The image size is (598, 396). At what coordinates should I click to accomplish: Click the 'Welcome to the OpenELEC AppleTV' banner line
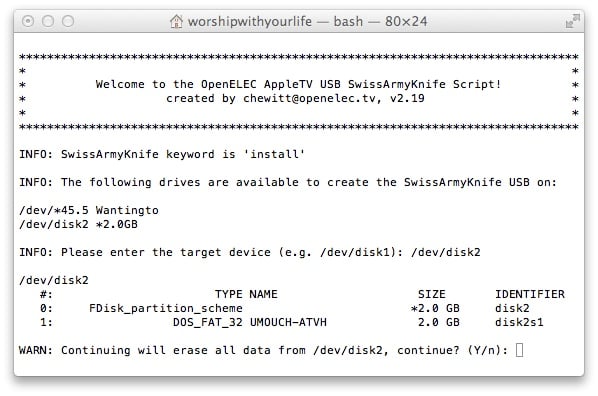pyautogui.click(x=298, y=84)
